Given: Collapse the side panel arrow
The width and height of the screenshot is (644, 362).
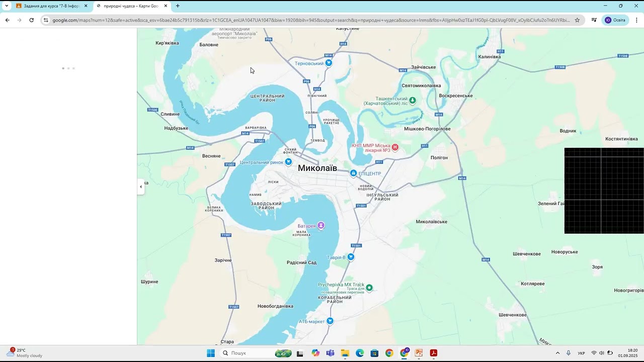Looking at the screenshot, I should [141, 187].
